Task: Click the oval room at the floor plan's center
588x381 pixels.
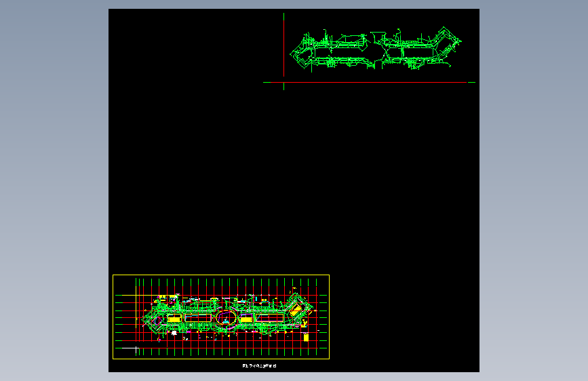Action: tap(226, 318)
